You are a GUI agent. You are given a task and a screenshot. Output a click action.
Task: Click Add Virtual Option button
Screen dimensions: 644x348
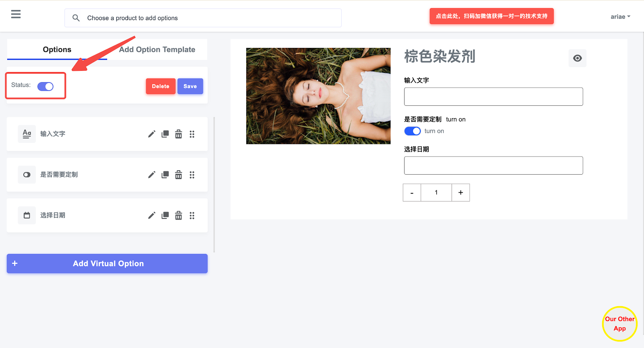(x=107, y=264)
